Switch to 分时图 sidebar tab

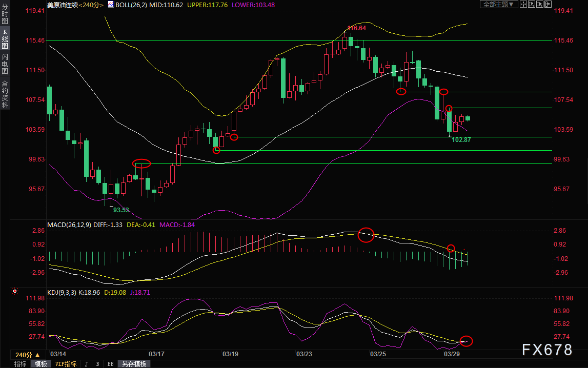pos(5,14)
